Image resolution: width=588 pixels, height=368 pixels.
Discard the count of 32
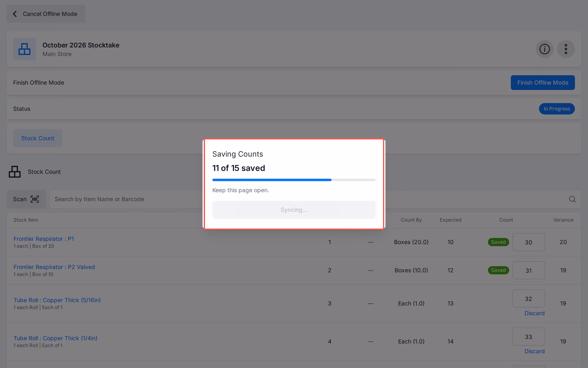[x=534, y=313]
